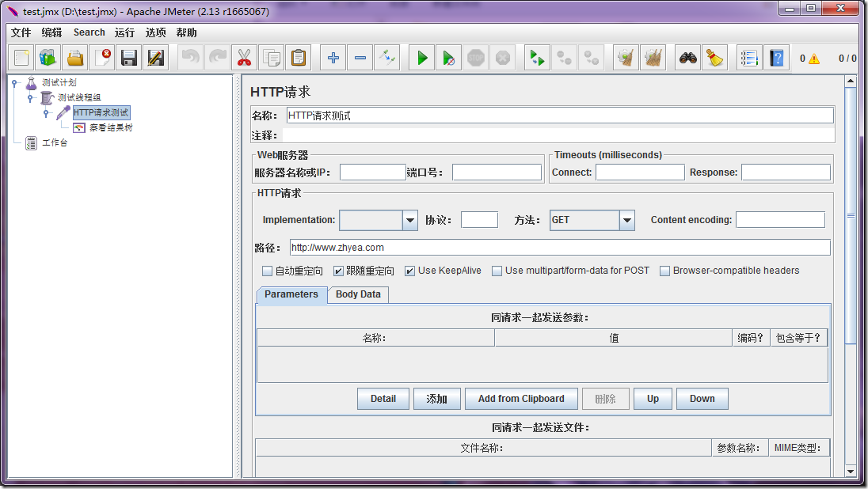868x489 pixels.
Task: Open Search with the binoculars icon
Action: point(688,58)
